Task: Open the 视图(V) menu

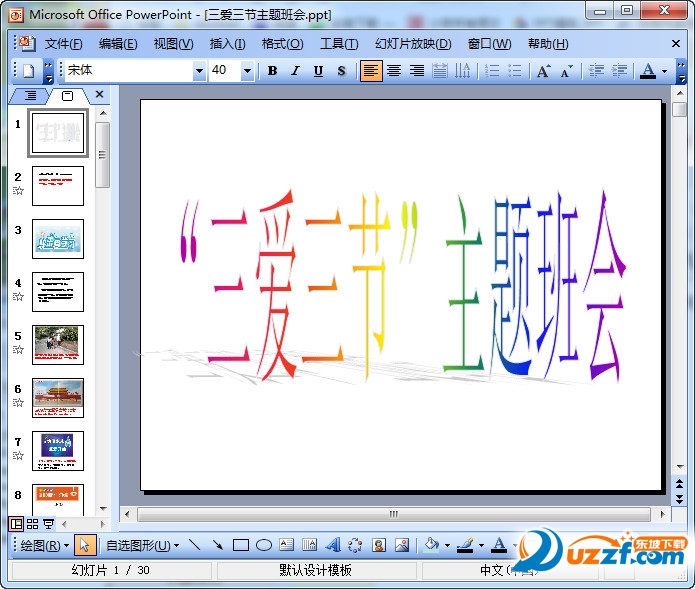Action: (173, 44)
